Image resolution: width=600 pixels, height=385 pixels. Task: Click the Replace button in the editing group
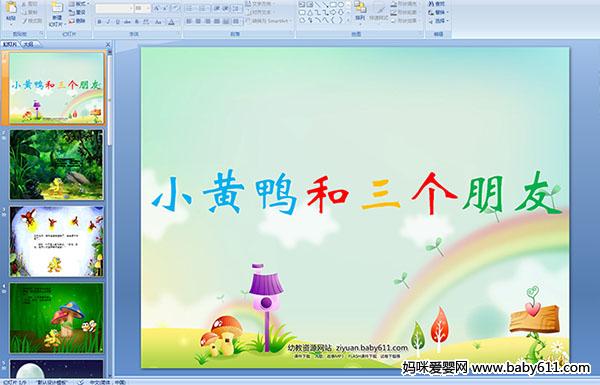437,12
